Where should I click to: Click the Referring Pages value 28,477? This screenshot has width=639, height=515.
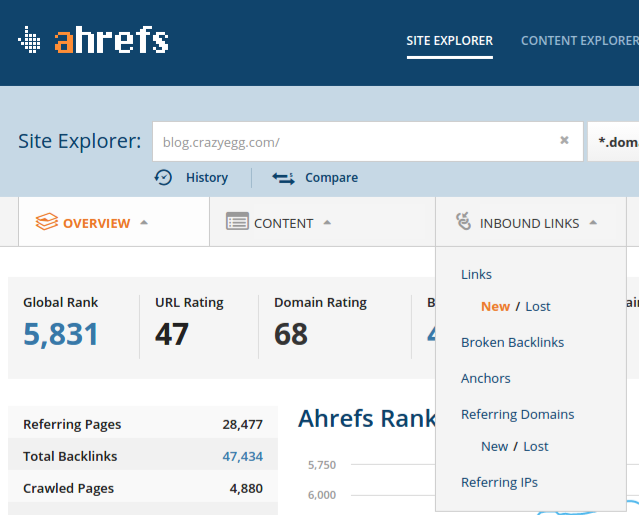point(242,425)
